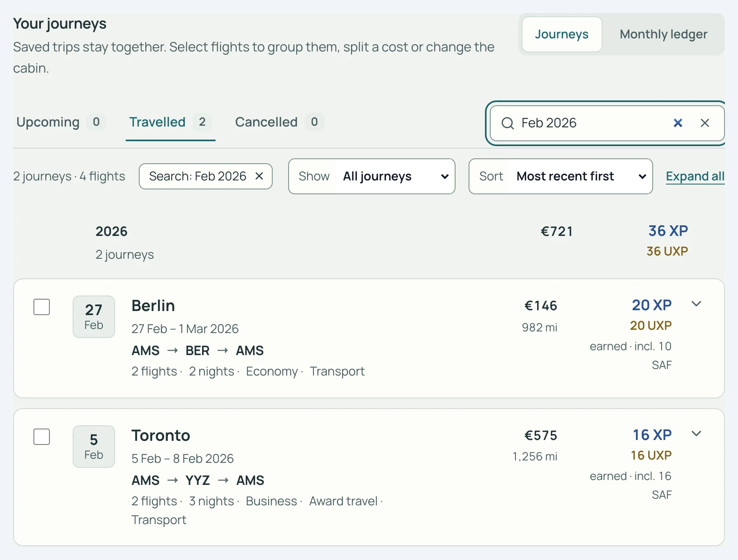Close the search box with X

[705, 123]
